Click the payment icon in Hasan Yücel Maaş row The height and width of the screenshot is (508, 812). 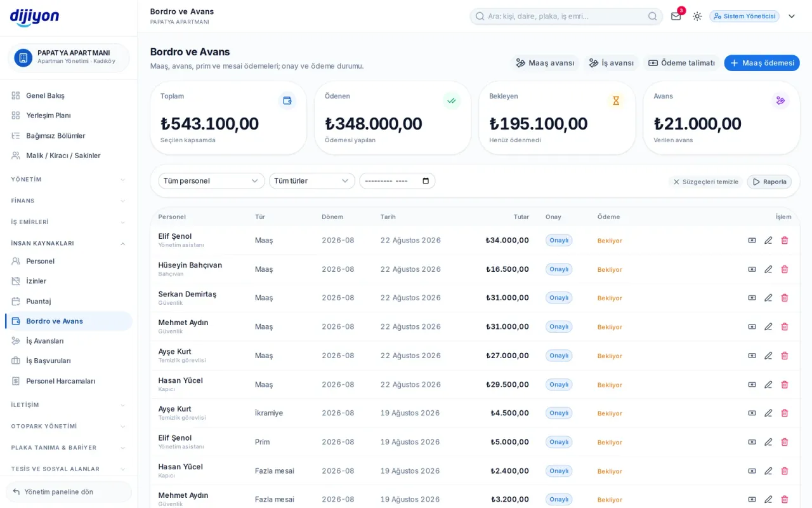coord(752,384)
